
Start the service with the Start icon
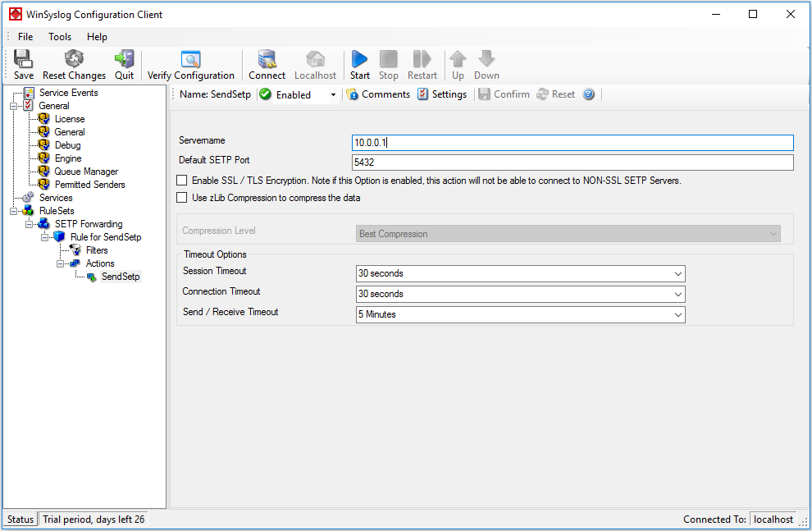coord(359,66)
